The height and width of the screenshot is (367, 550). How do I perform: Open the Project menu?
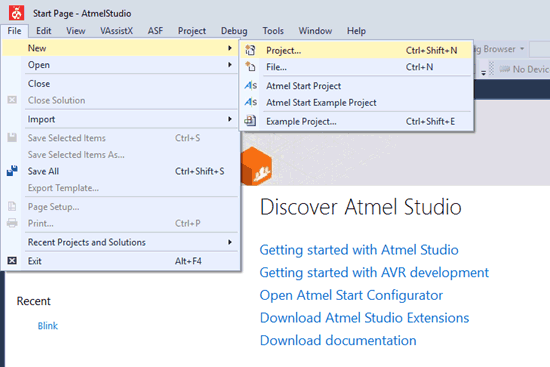click(192, 31)
